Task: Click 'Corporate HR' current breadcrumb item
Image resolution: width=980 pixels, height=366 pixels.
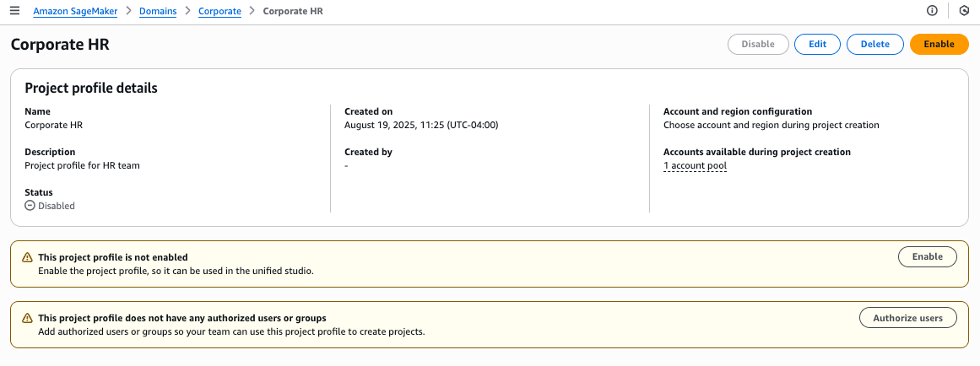Action: tap(292, 11)
